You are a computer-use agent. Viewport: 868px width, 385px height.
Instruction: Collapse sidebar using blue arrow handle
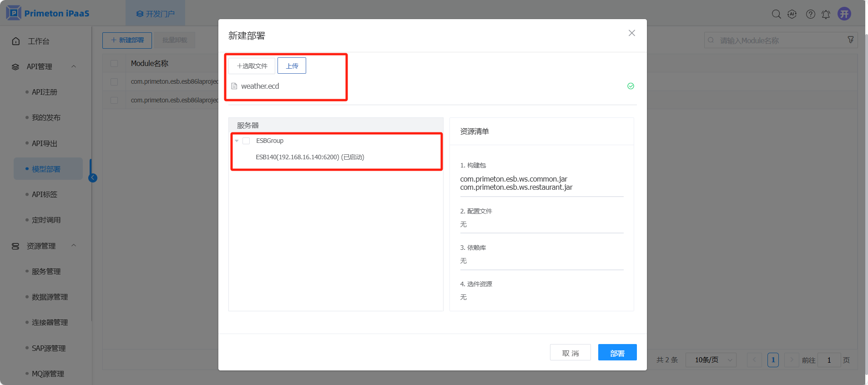point(93,178)
